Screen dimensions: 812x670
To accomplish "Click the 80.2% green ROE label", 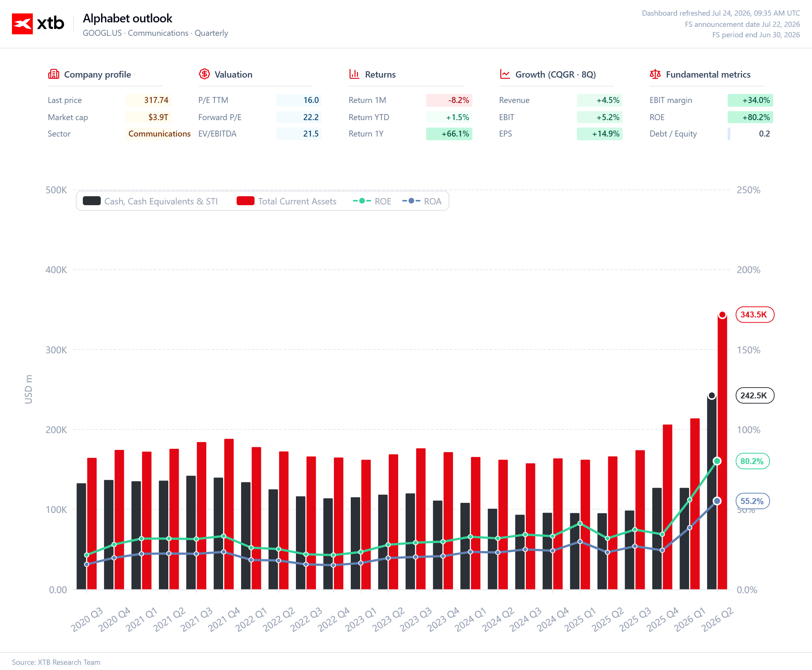I will coord(752,461).
